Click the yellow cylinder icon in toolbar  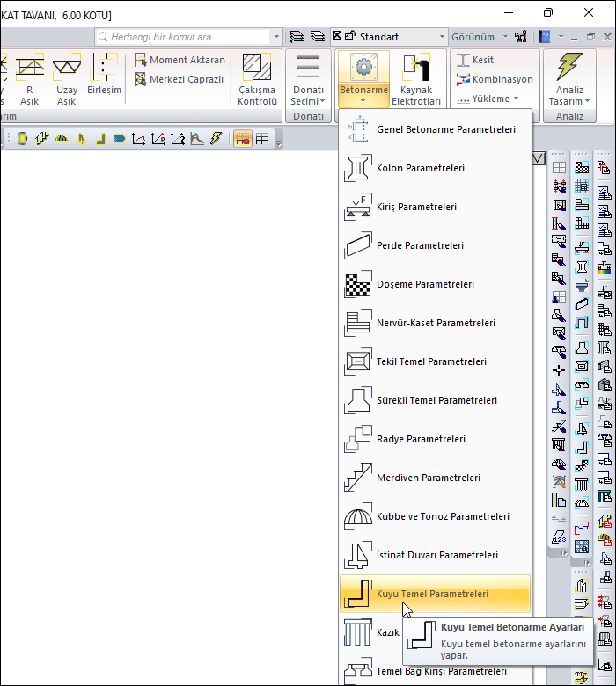pyautogui.click(x=22, y=139)
